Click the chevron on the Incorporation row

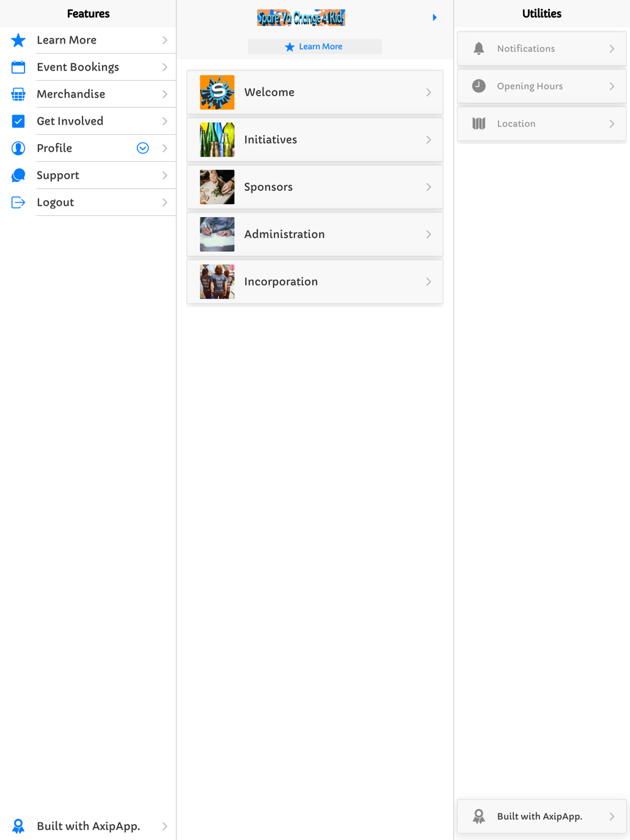click(428, 281)
